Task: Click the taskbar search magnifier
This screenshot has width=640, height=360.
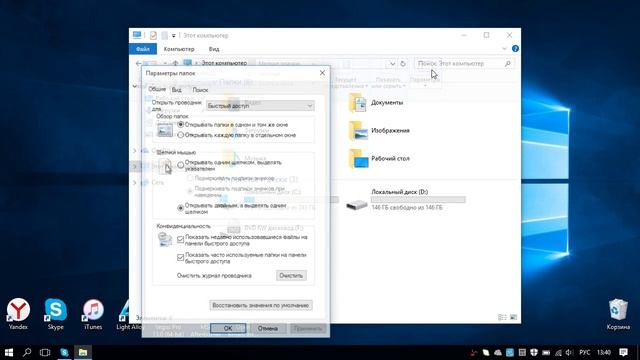Action: (x=27, y=352)
